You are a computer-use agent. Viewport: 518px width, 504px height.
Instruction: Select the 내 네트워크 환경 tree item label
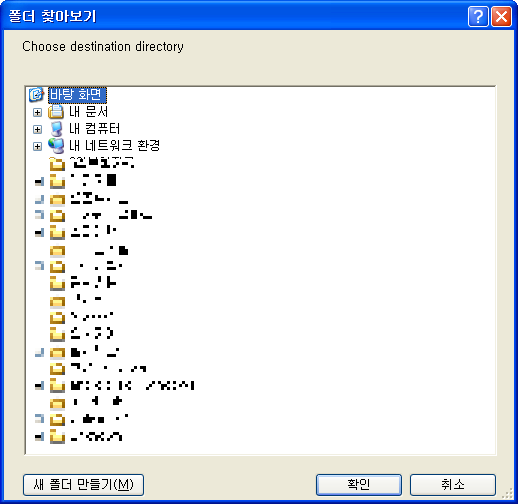point(115,146)
